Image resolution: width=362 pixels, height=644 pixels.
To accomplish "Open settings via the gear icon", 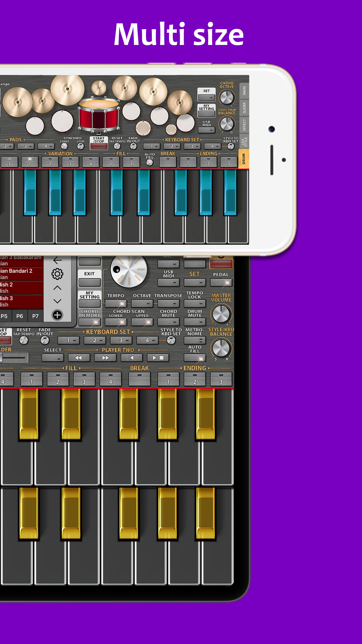I will coord(57,274).
